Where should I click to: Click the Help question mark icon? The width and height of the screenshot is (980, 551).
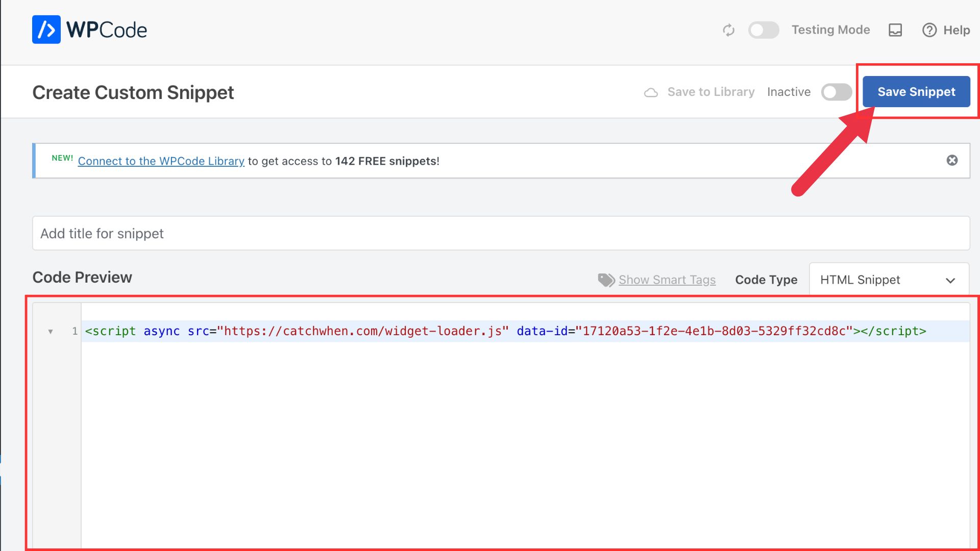[929, 30]
